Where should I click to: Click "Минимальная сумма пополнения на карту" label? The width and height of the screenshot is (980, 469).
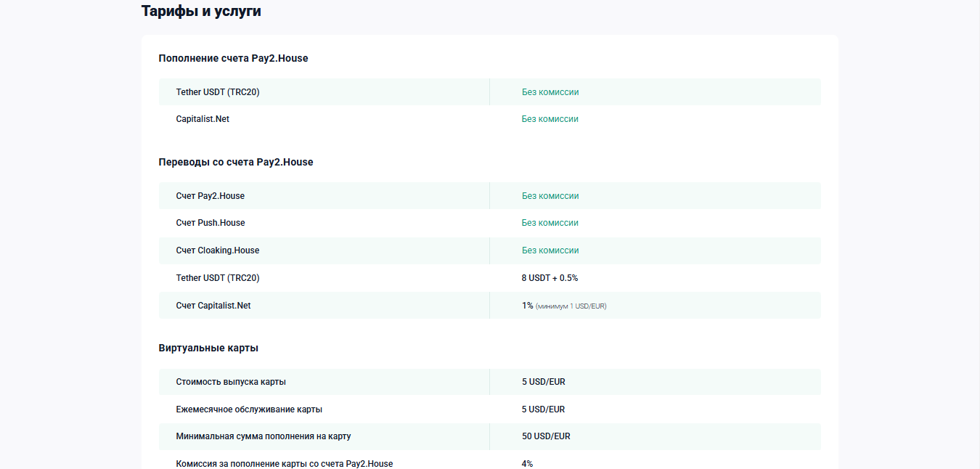coord(264,436)
